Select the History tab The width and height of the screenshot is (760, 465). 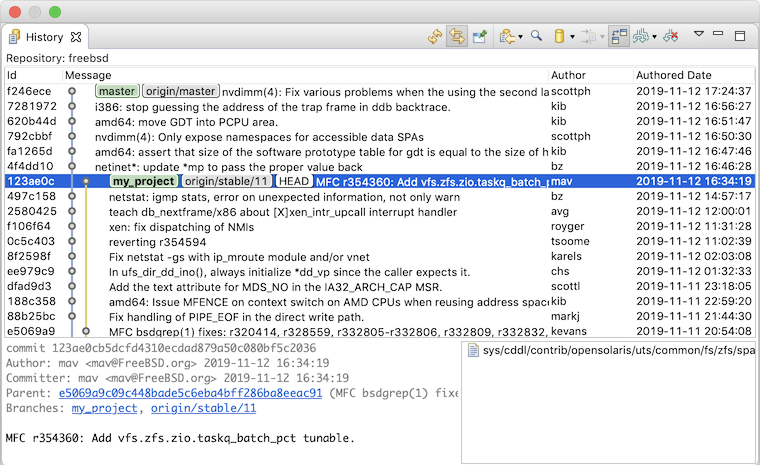click(44, 37)
